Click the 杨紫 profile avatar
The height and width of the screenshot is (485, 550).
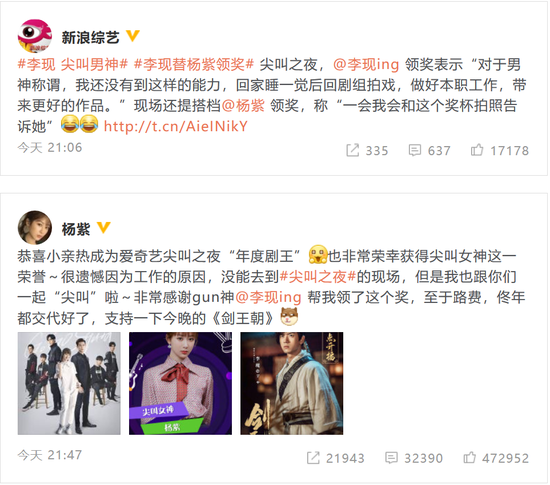[x=35, y=228]
